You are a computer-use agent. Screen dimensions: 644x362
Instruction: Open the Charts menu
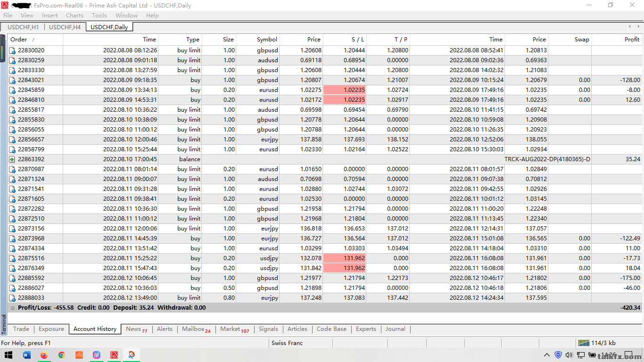click(x=74, y=16)
